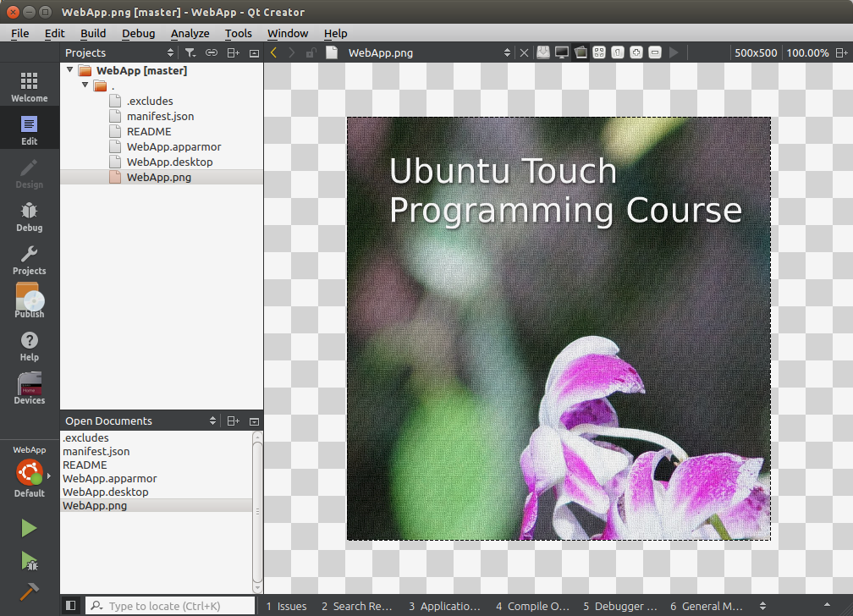Split the Open Documents panel

[x=233, y=421]
